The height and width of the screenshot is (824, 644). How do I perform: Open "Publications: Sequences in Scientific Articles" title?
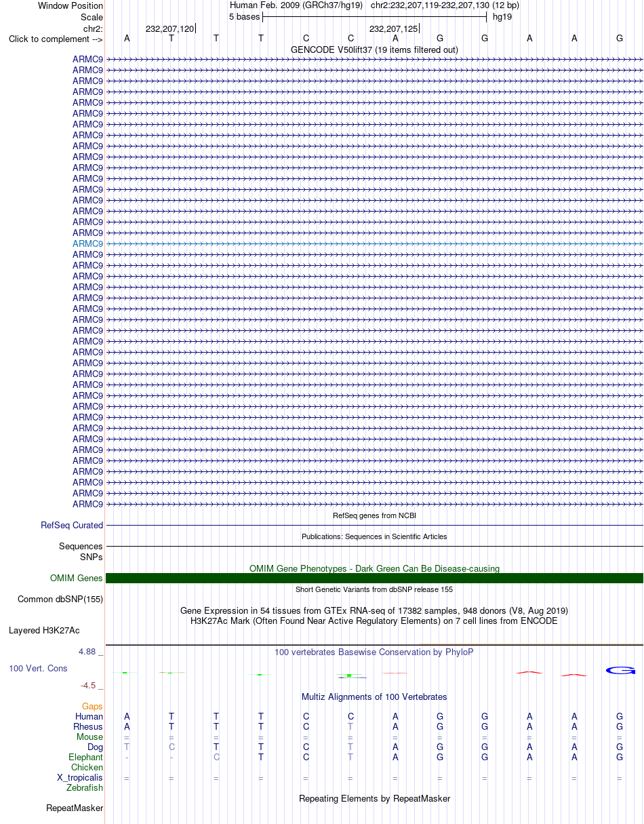coord(374,536)
